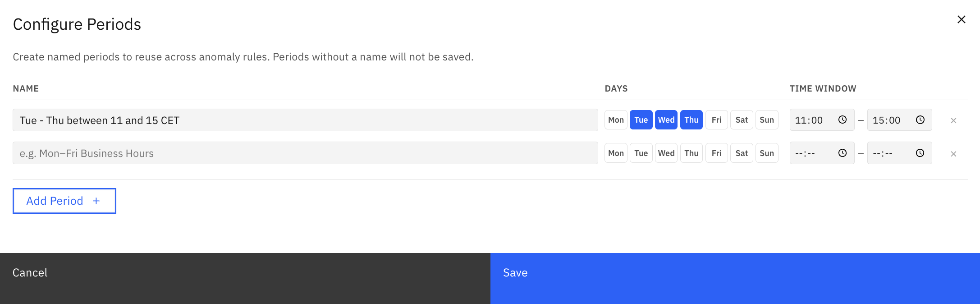This screenshot has height=304, width=980.
Task: Enable Fri in the second period row
Action: [x=717, y=153]
